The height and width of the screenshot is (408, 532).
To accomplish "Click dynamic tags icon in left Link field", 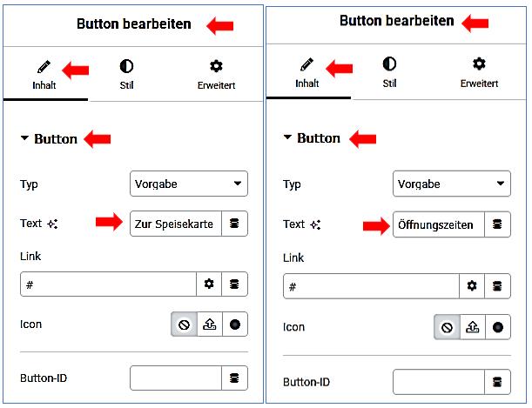I will pos(234,284).
